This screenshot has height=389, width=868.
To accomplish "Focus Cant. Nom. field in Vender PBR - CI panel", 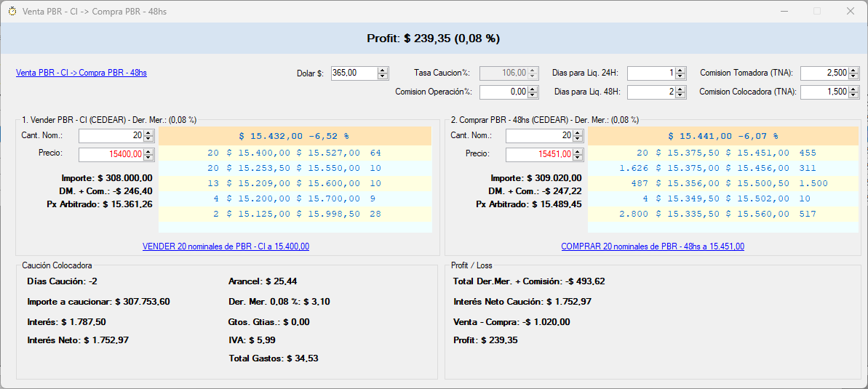I will [111, 135].
